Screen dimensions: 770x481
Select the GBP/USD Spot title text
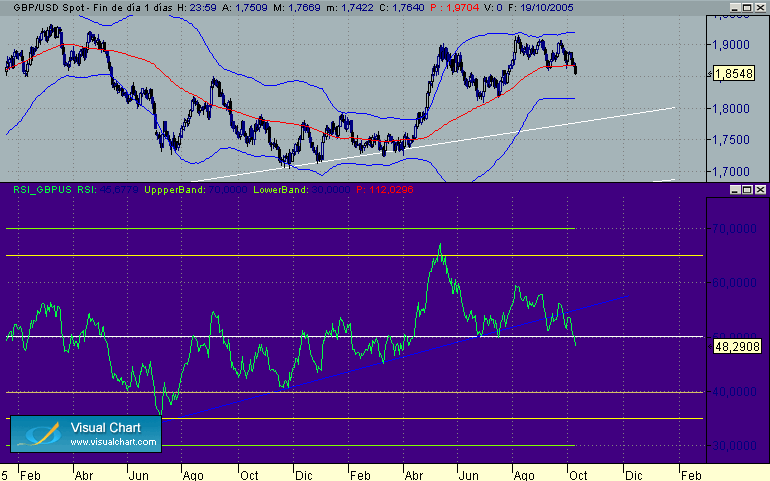click(48, 7)
